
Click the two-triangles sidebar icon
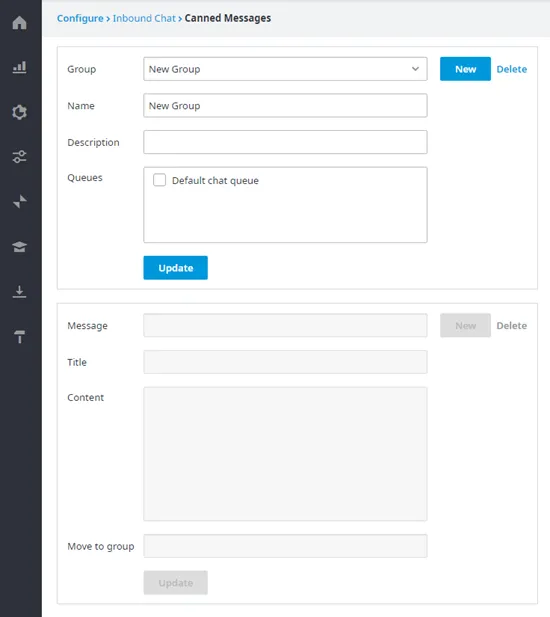[x=19, y=201]
